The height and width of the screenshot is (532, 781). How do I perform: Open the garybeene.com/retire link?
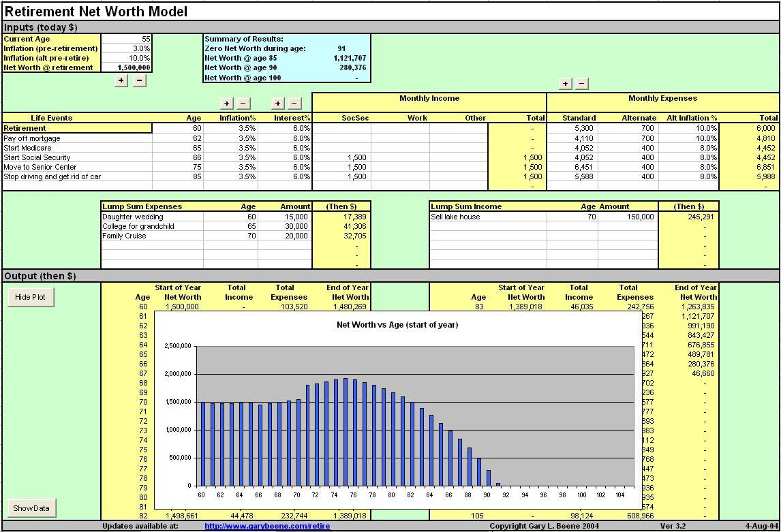(267, 526)
